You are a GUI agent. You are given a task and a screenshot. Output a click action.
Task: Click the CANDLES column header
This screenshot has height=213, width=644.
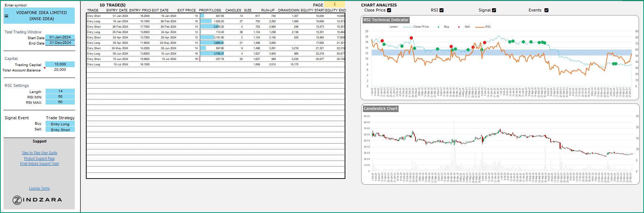coord(233,10)
